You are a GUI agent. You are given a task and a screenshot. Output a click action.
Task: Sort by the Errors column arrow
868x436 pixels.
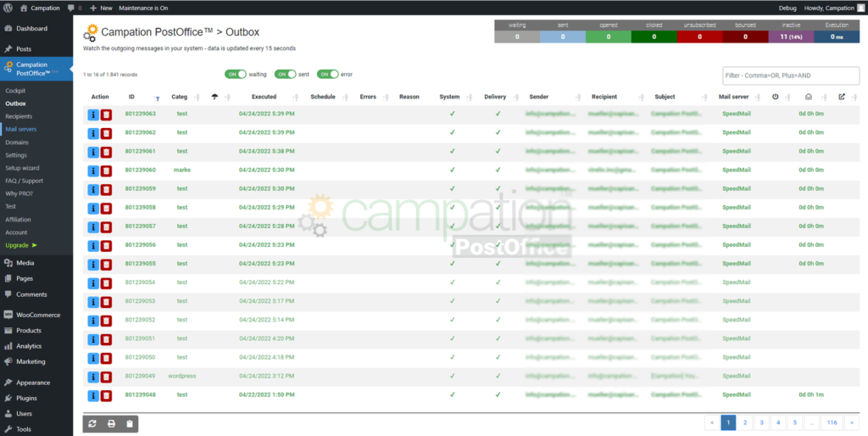[x=386, y=98]
